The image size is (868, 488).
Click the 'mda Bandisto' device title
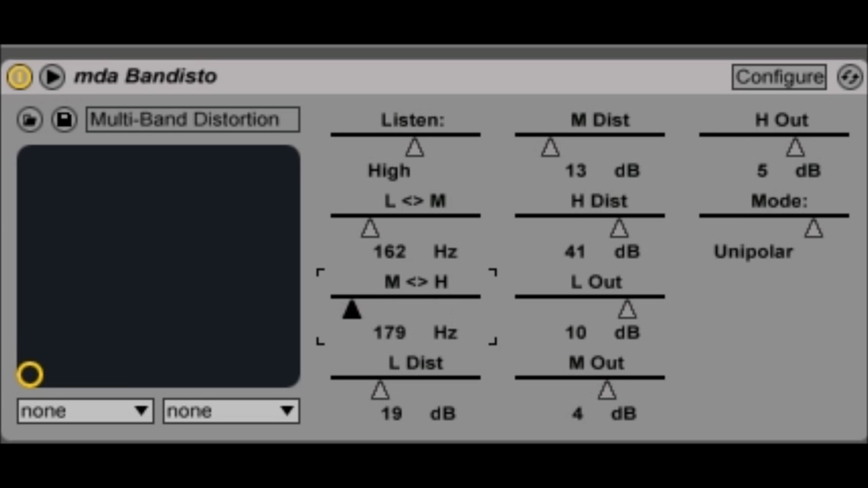click(146, 76)
